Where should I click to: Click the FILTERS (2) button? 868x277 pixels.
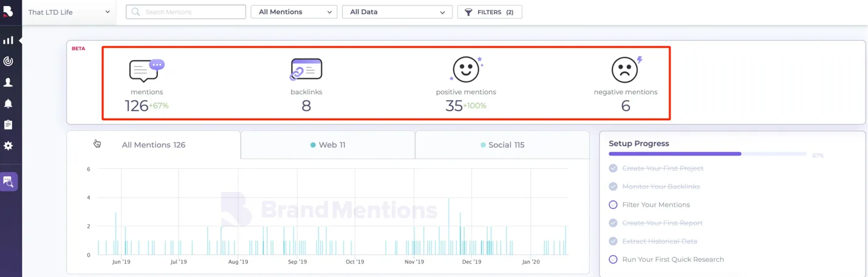point(490,12)
